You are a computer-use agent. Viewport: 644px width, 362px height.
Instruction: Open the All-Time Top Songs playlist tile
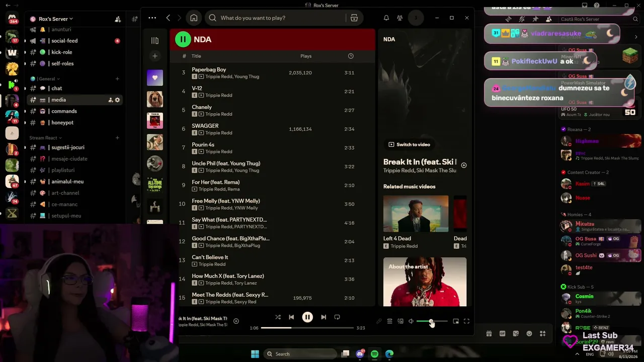pos(155,185)
